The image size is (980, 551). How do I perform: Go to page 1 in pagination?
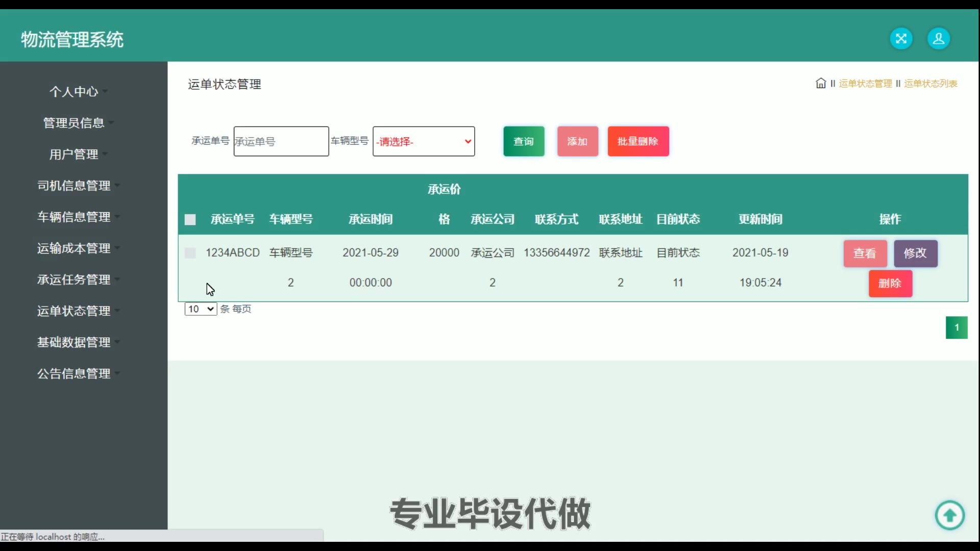pyautogui.click(x=957, y=328)
